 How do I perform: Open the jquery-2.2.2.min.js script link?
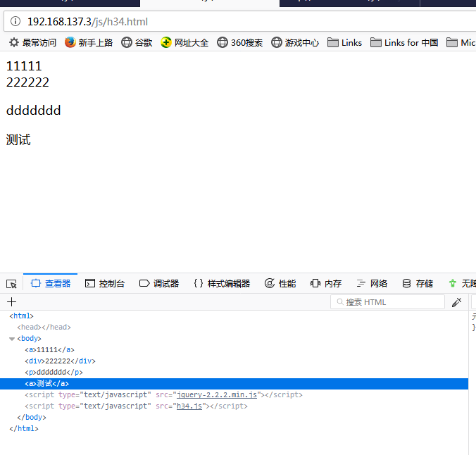(217, 394)
